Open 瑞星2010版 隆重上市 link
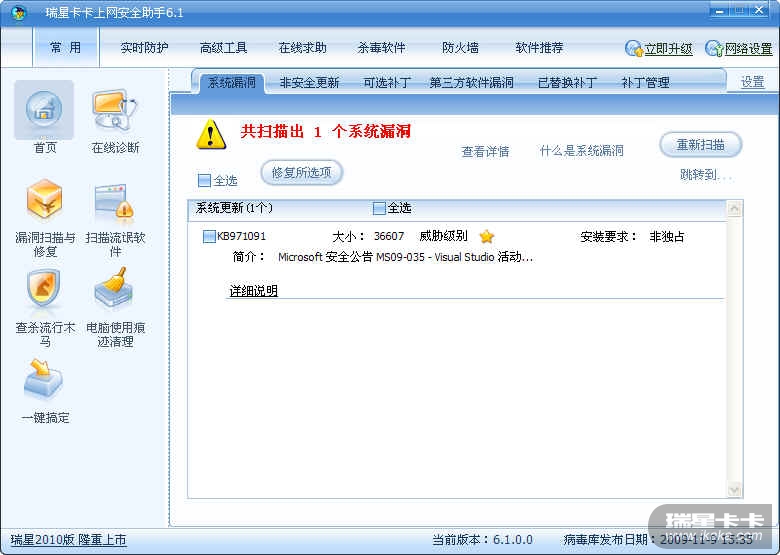The image size is (780, 555). 69,540
